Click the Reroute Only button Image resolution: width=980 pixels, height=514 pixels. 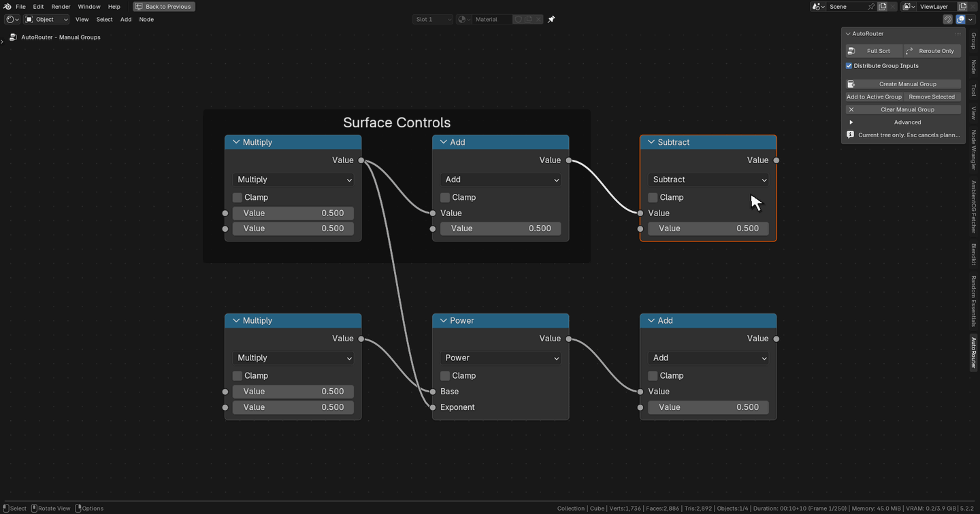[x=932, y=51]
